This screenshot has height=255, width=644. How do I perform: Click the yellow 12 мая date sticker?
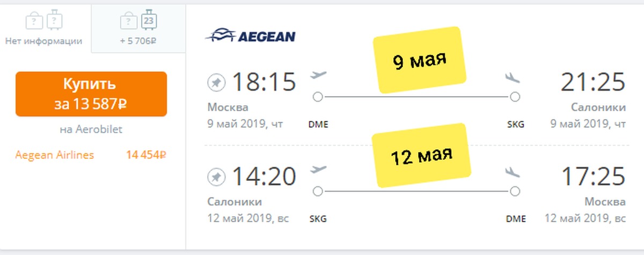coord(421,154)
